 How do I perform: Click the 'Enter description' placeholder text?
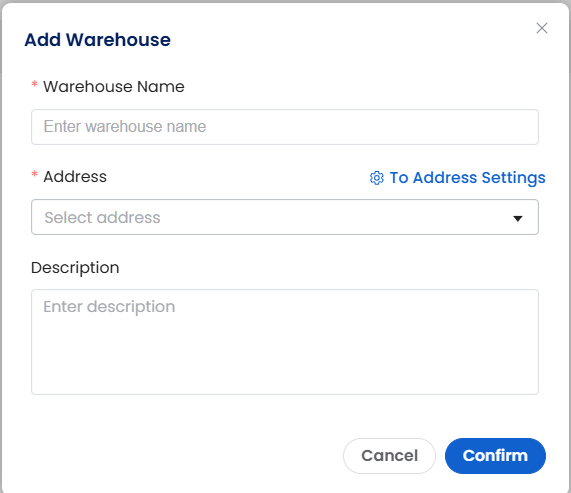click(x=109, y=307)
